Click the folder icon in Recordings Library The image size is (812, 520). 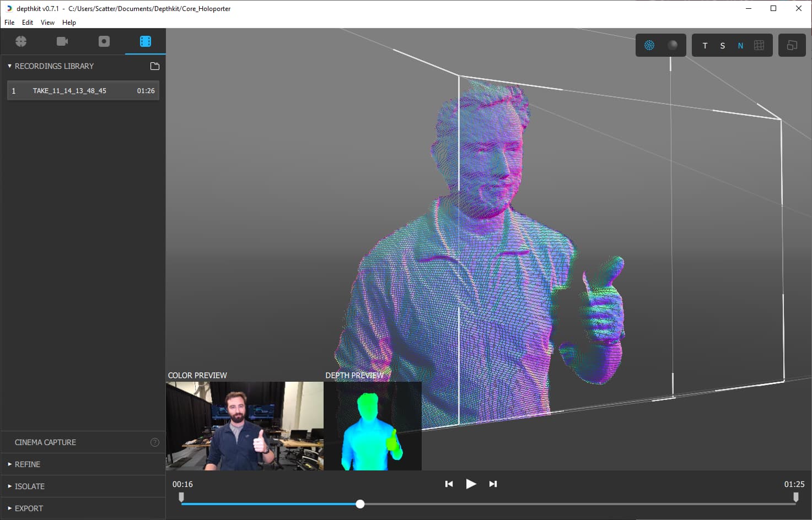[155, 66]
